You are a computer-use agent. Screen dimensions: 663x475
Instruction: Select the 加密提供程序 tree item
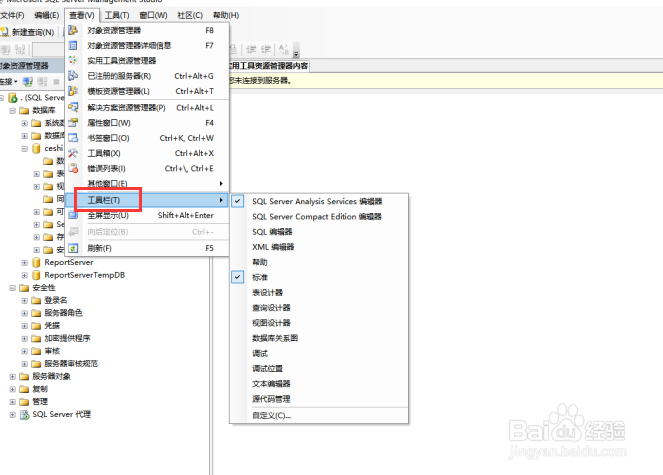(x=67, y=338)
